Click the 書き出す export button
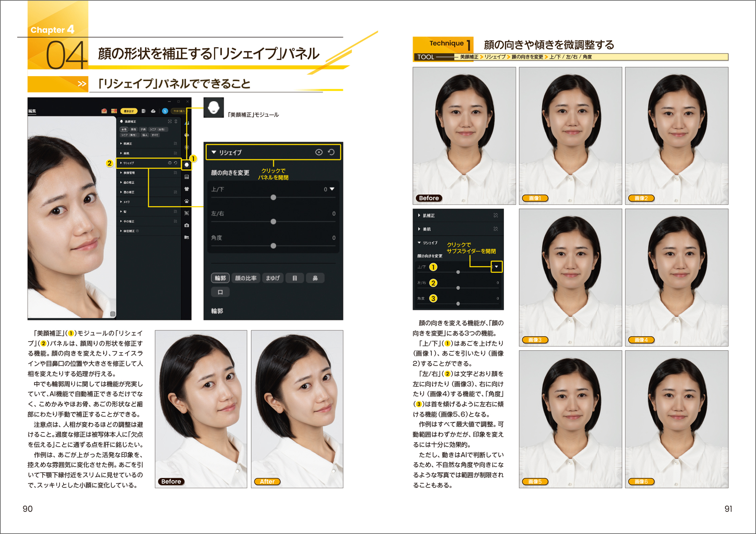 (x=128, y=111)
